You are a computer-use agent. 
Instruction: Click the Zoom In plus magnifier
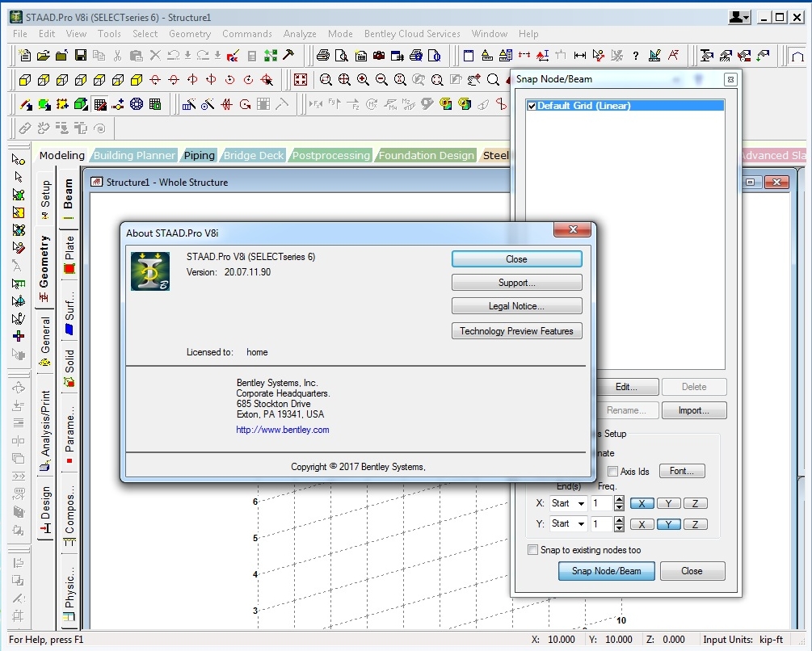[363, 80]
